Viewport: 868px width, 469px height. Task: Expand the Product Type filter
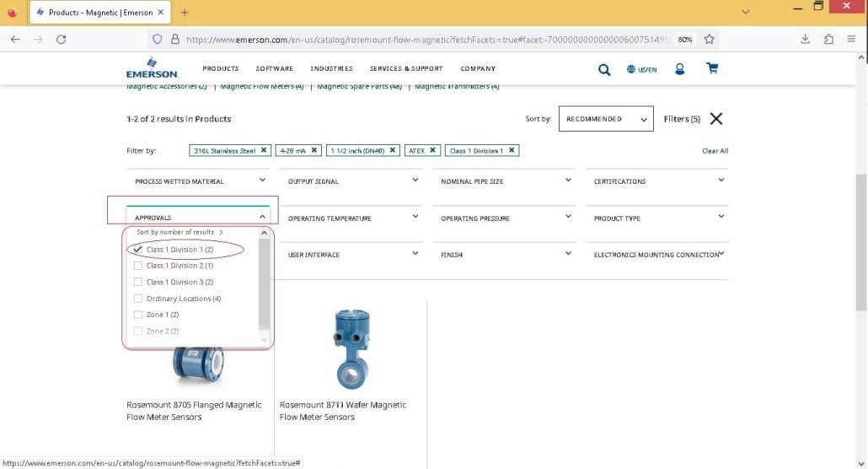pos(656,218)
